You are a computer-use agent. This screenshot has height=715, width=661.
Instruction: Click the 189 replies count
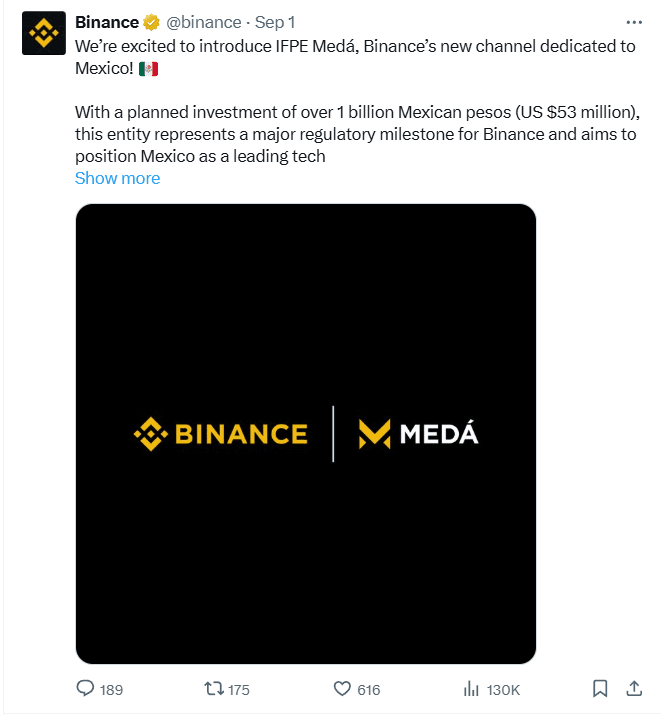[112, 689]
